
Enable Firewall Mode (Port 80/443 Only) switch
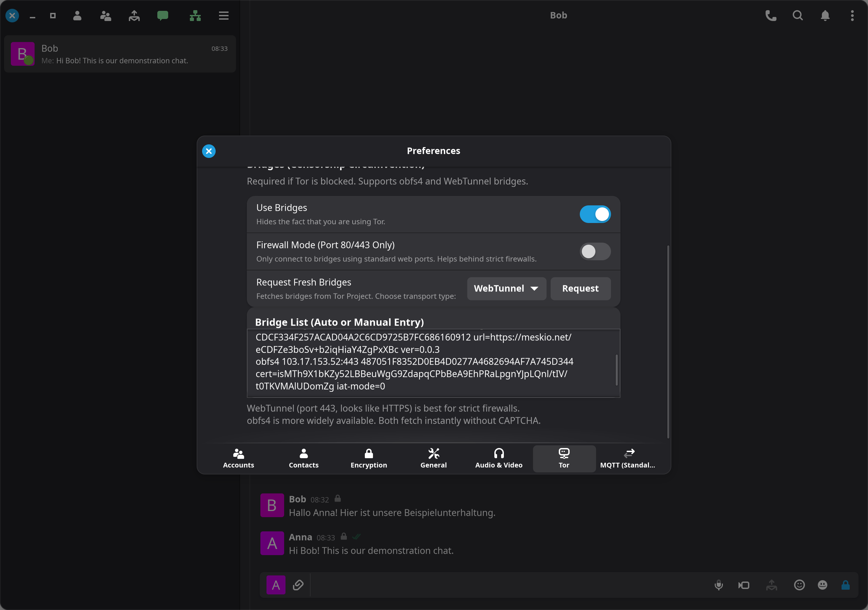click(595, 251)
